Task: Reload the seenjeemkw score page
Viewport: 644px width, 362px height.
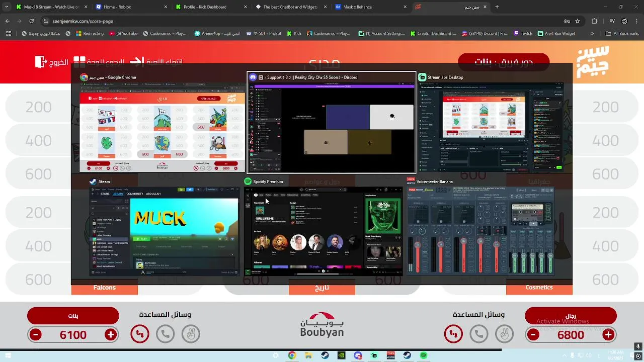Action: coord(31,21)
